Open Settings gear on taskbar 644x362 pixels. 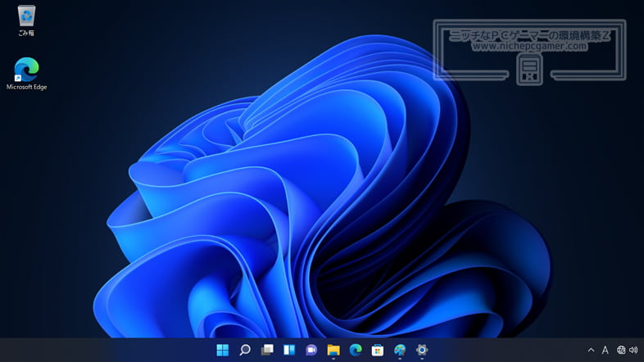coord(422,350)
